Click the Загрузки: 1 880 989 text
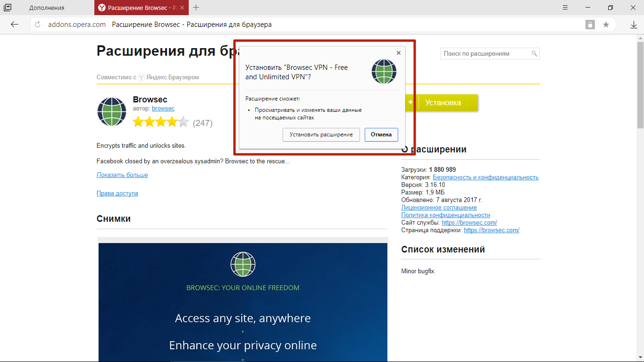644x362 pixels. (x=428, y=170)
